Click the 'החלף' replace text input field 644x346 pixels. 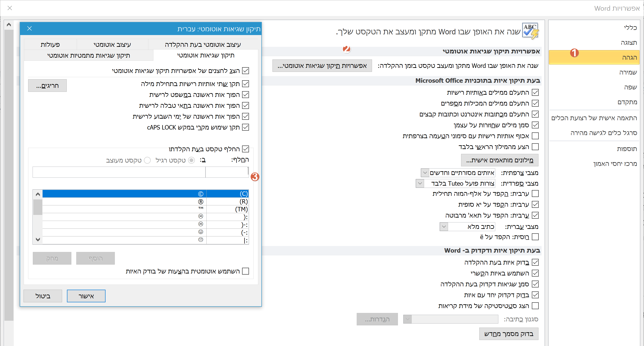coord(227,172)
